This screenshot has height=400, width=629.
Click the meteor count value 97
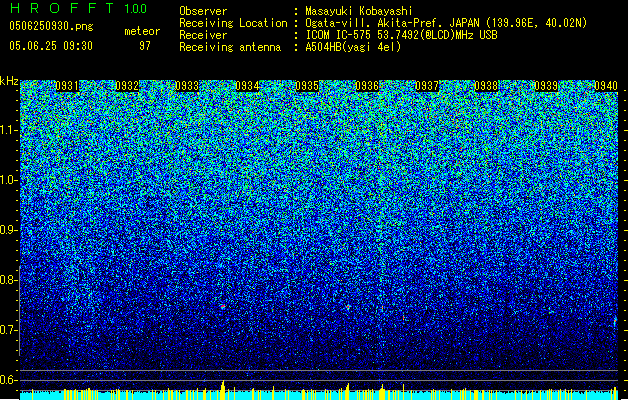click(x=145, y=46)
